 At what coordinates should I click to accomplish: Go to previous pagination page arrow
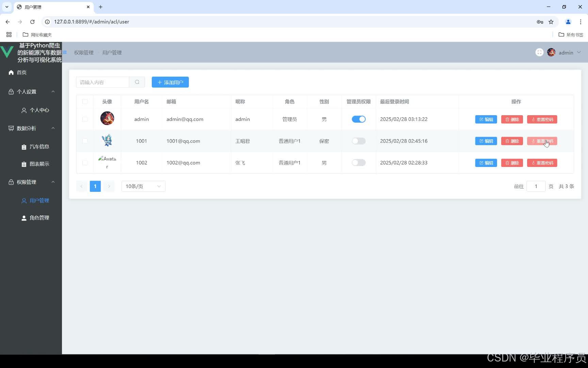[81, 186]
